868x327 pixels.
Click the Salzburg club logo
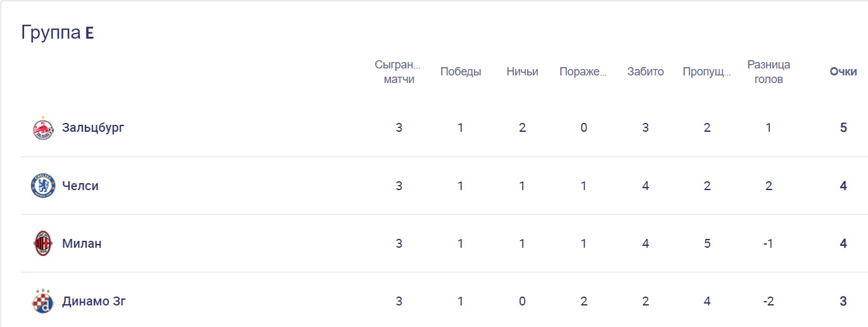(x=43, y=128)
